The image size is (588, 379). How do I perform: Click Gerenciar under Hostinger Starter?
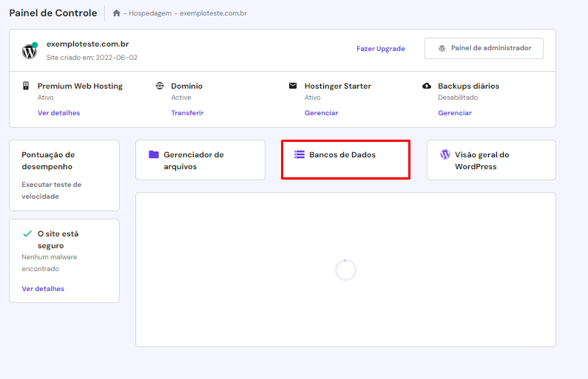(x=322, y=113)
